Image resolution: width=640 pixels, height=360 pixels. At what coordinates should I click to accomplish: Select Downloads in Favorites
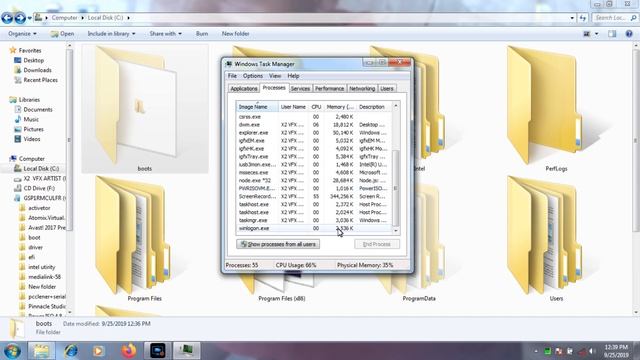[x=37, y=70]
